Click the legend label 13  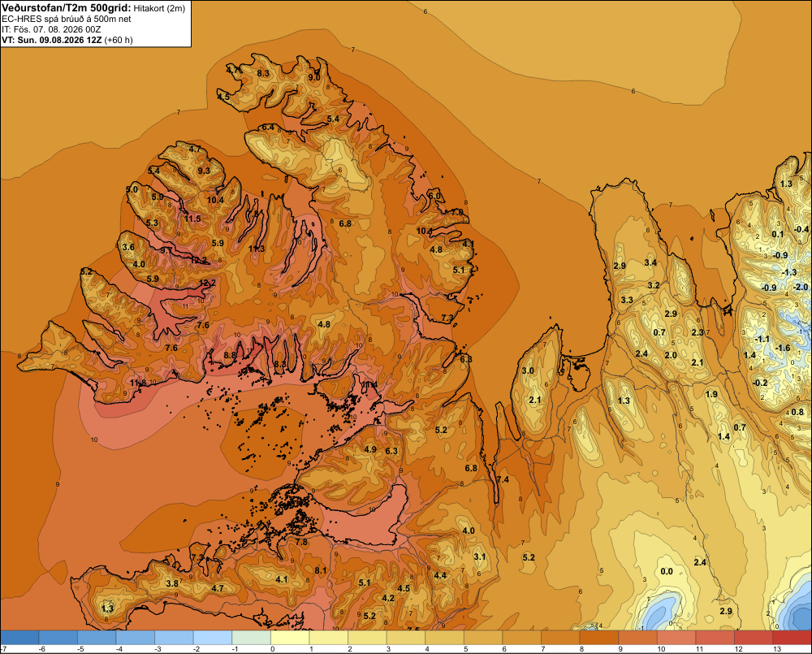[777, 649]
